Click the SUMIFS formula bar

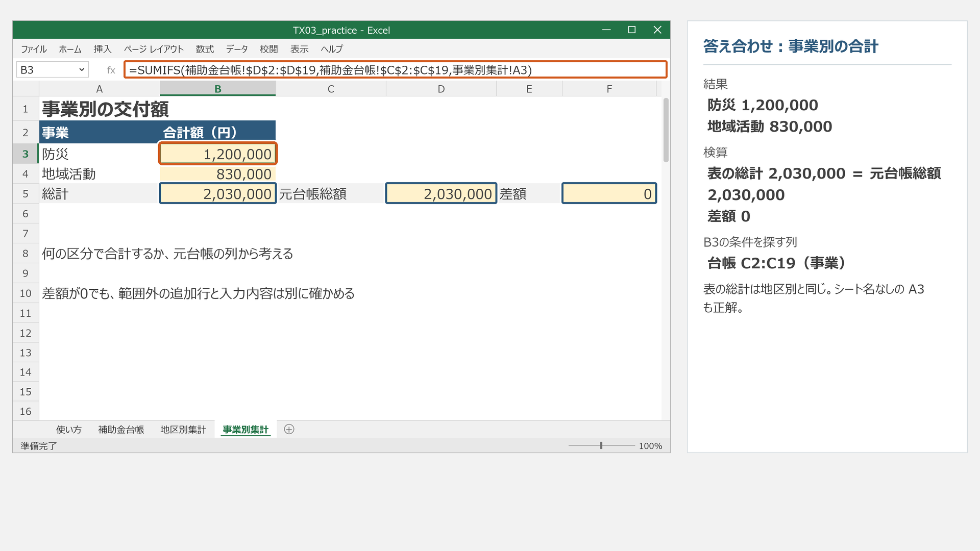point(396,70)
